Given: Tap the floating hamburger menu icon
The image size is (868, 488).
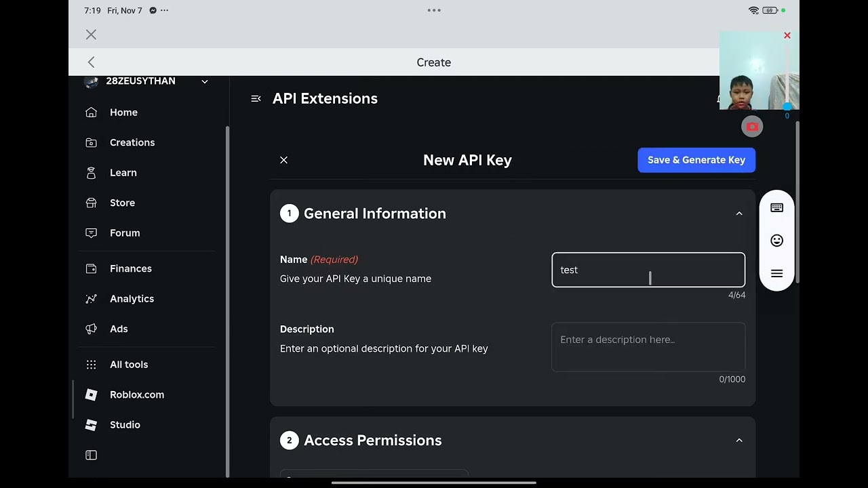Looking at the screenshot, I should click(x=777, y=274).
